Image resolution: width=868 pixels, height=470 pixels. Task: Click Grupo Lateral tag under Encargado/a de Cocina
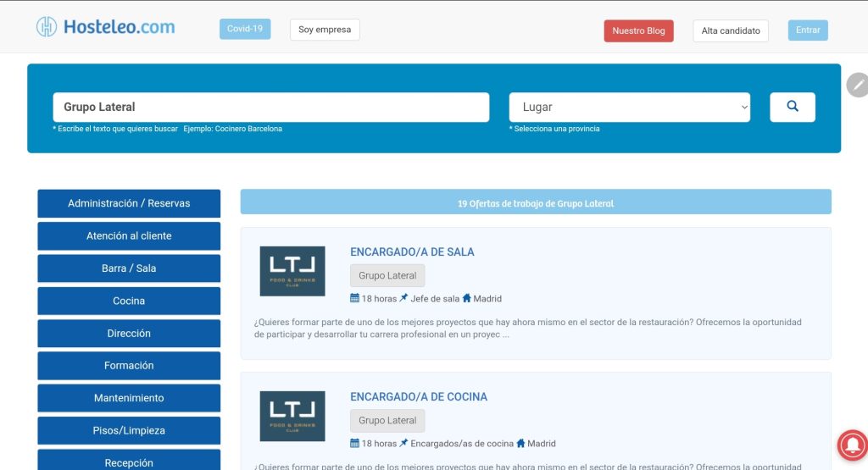coord(387,420)
